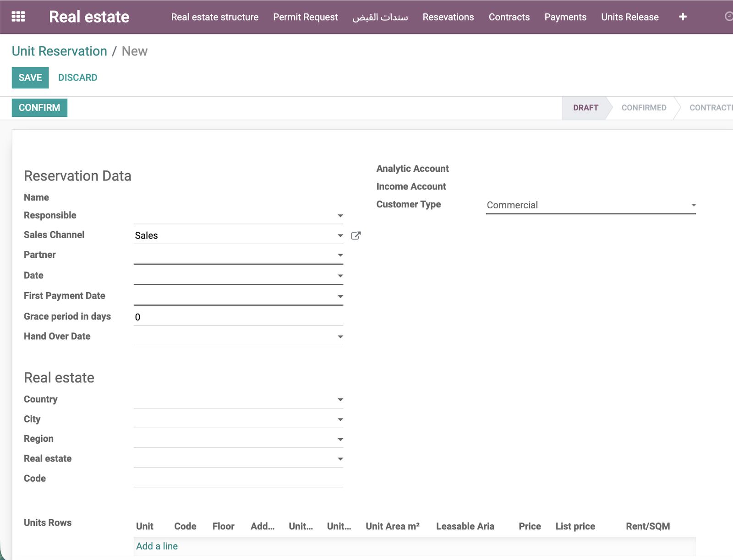Click the Real estate app title
733x560 pixels.
89,17
